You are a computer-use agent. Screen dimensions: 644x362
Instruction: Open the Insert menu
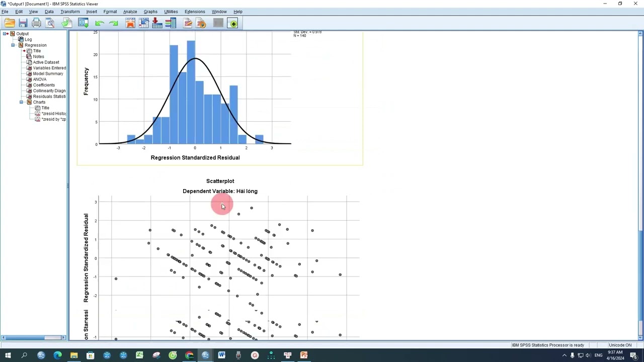click(x=92, y=12)
